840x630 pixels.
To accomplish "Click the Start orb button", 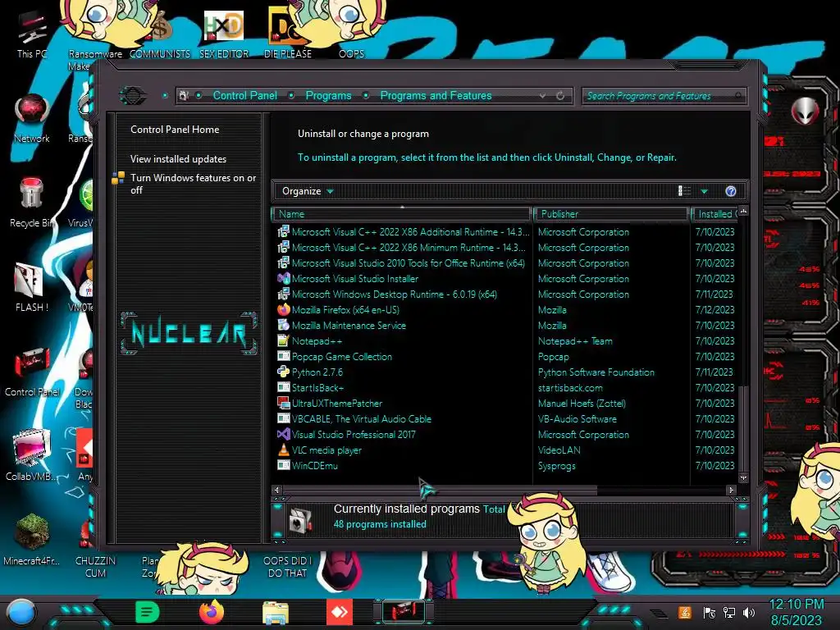I will [21, 613].
